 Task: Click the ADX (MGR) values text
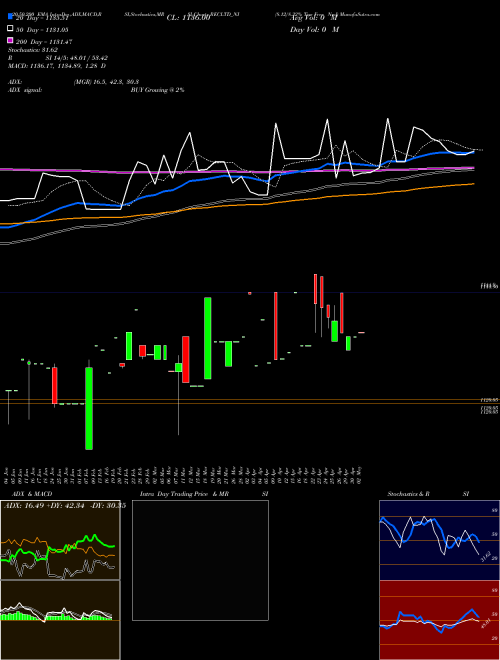click(x=106, y=82)
